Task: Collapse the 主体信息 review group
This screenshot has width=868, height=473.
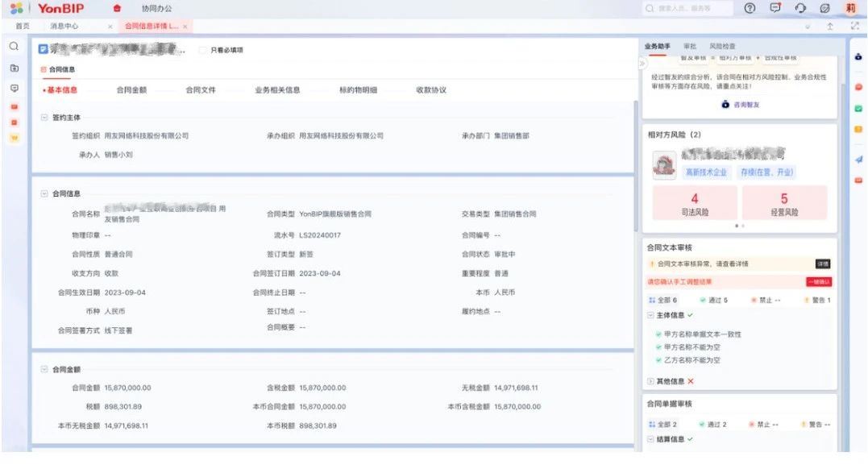Action: (x=651, y=316)
